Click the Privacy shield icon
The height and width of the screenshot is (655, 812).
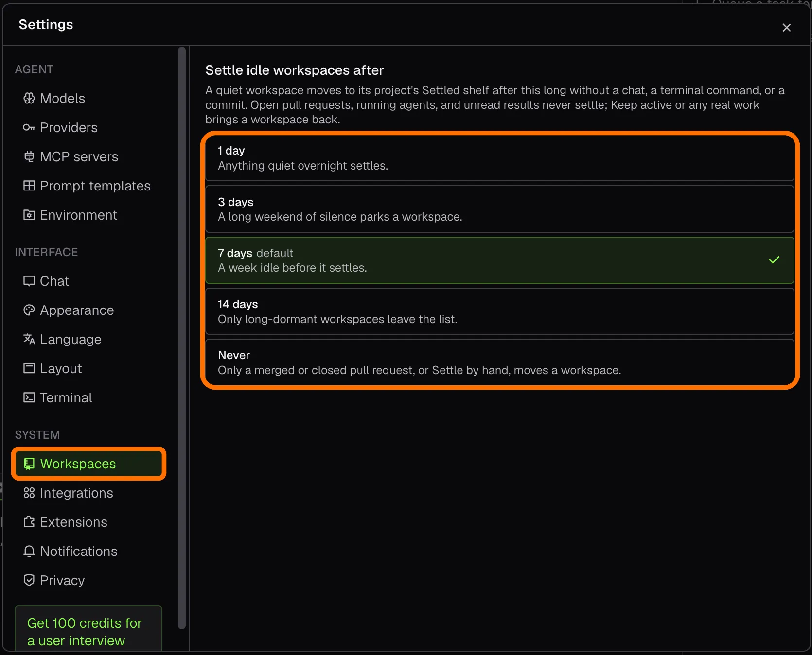pyautogui.click(x=29, y=580)
